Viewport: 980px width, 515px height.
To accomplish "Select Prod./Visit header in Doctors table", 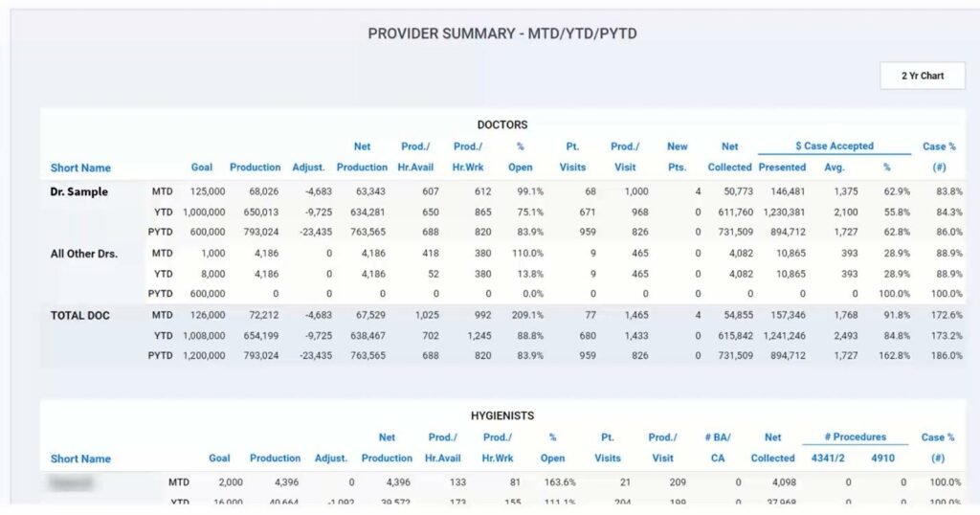I will [625, 157].
